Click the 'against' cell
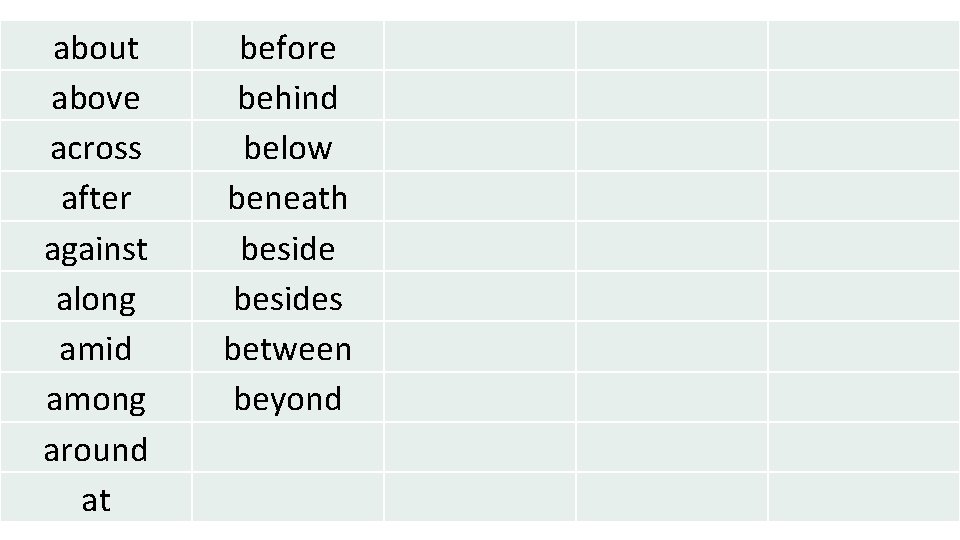The image size is (960, 540). 96,247
